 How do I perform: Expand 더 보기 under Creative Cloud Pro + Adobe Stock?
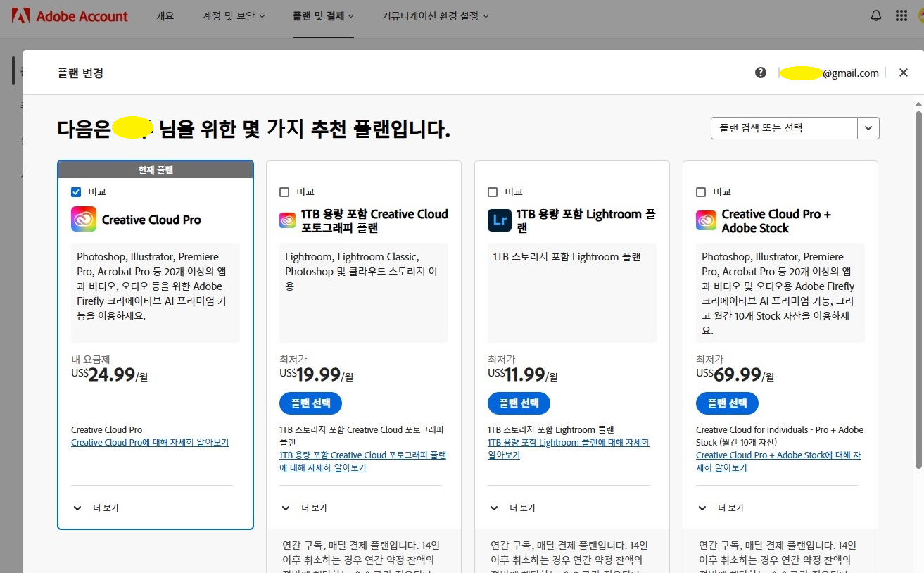click(x=720, y=508)
